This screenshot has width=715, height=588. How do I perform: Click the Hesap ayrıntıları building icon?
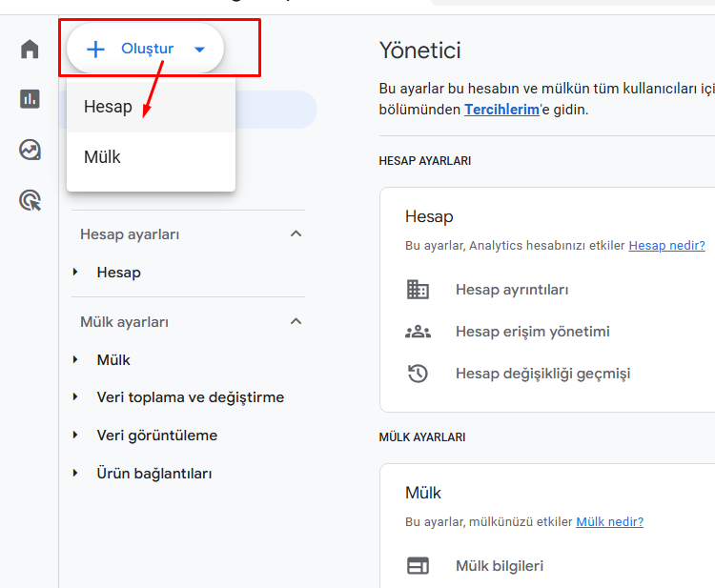pos(418,290)
